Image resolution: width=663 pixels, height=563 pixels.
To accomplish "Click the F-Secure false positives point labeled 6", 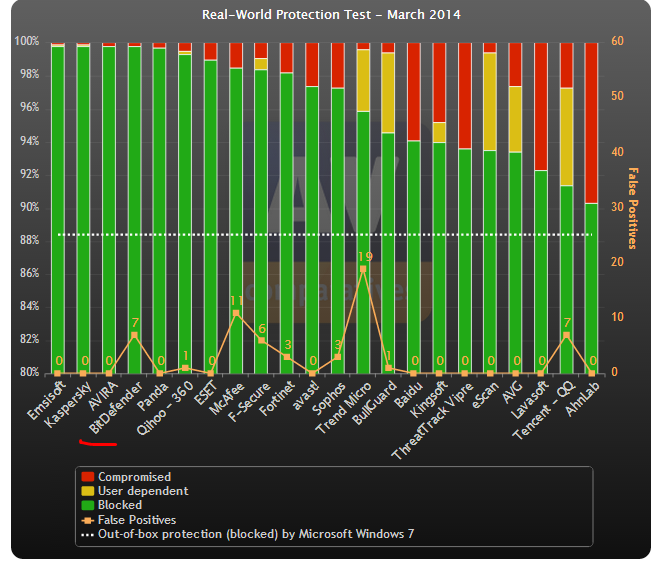I will pyautogui.click(x=261, y=341).
